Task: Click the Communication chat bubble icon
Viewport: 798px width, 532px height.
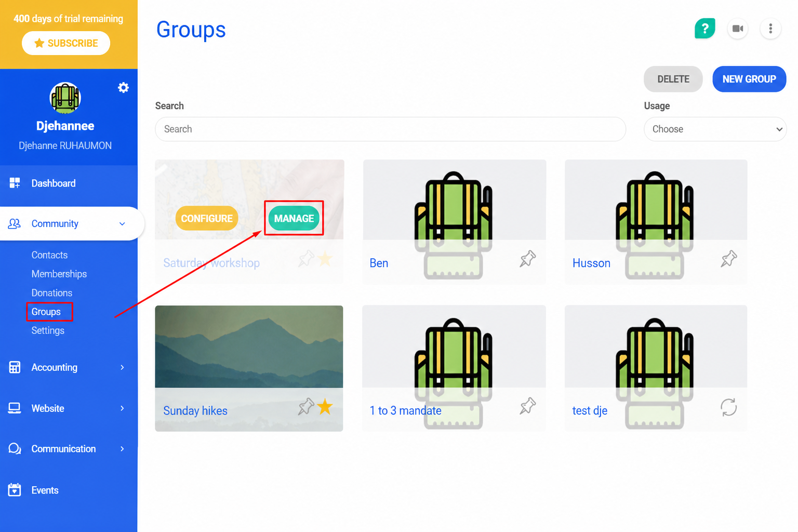Action: 15,449
